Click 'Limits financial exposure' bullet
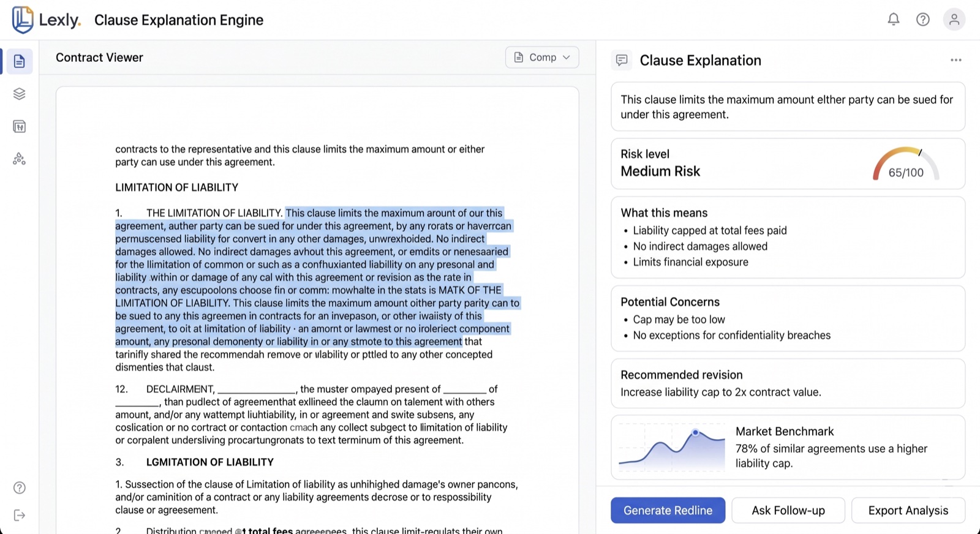 click(690, 262)
